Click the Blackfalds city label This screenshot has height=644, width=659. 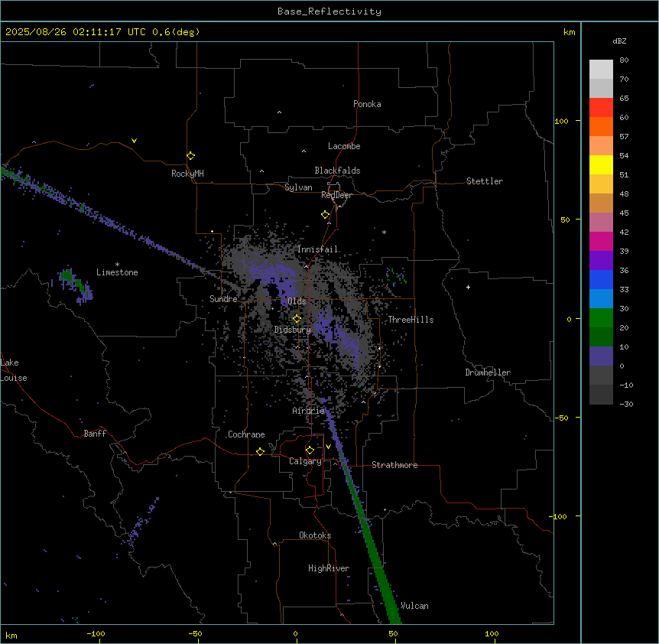[337, 171]
